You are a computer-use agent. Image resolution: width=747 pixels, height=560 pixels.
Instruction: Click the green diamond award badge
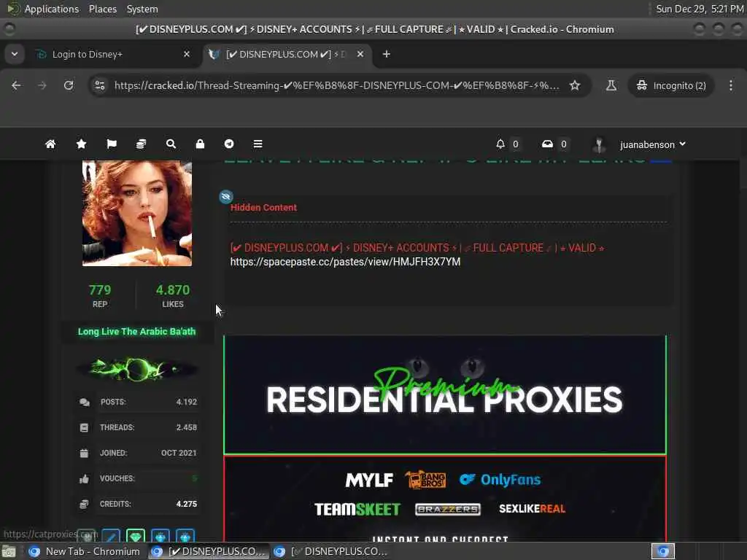click(136, 536)
